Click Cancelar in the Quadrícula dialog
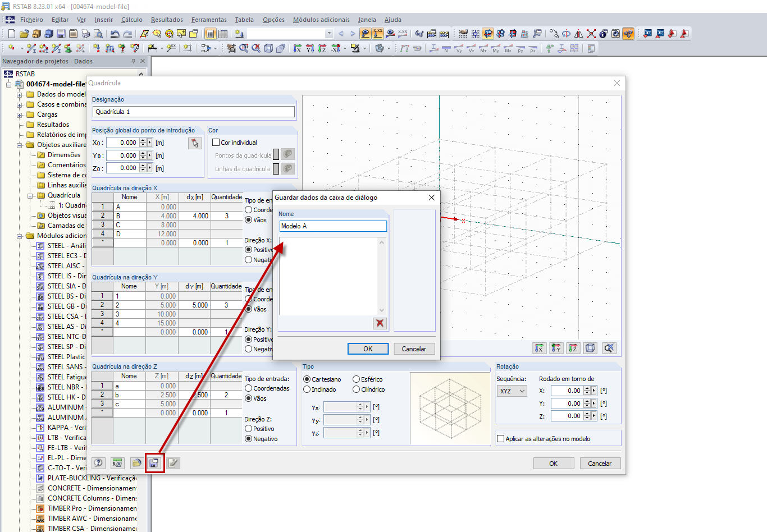The width and height of the screenshot is (767, 532). tap(600, 463)
